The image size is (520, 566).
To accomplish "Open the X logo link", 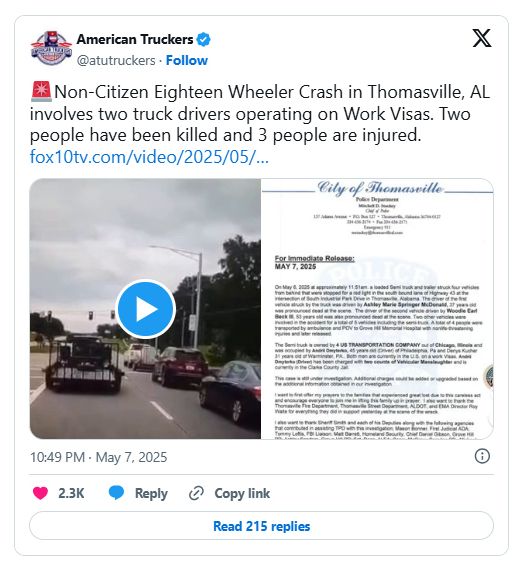I will [482, 38].
